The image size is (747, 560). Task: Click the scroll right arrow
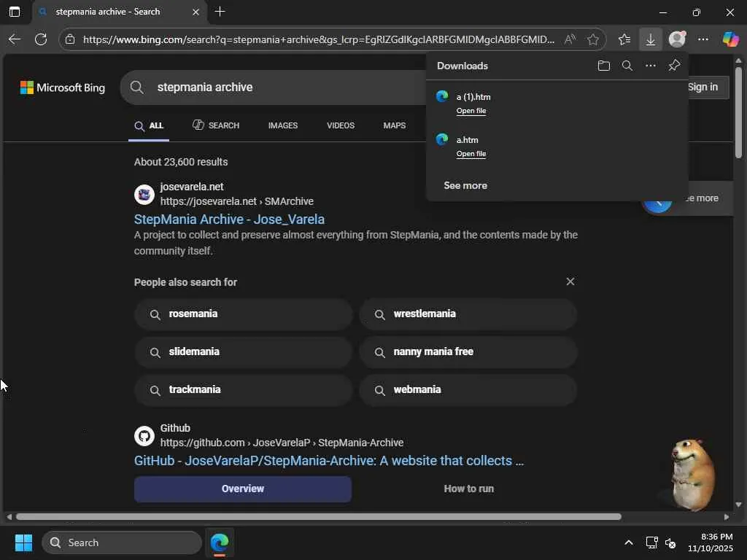point(727,517)
